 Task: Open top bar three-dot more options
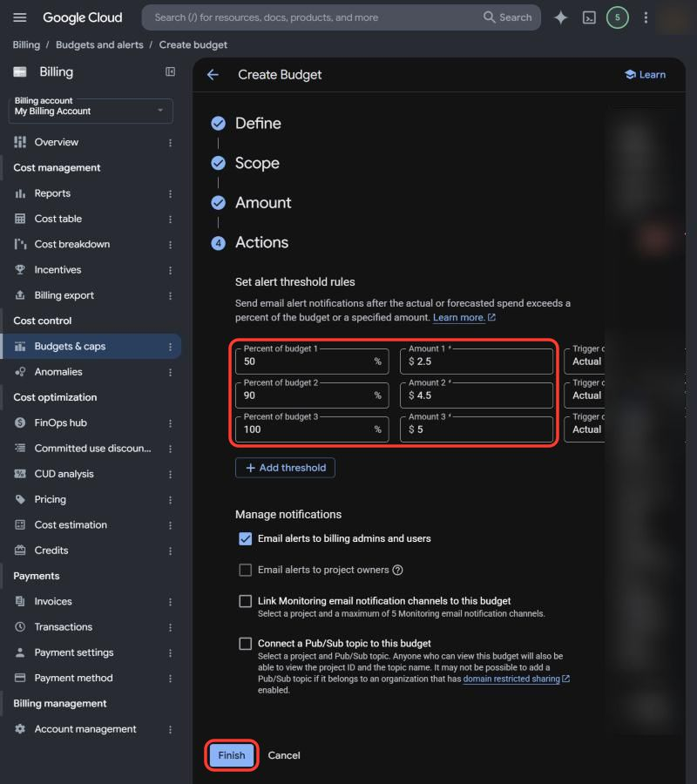click(646, 17)
